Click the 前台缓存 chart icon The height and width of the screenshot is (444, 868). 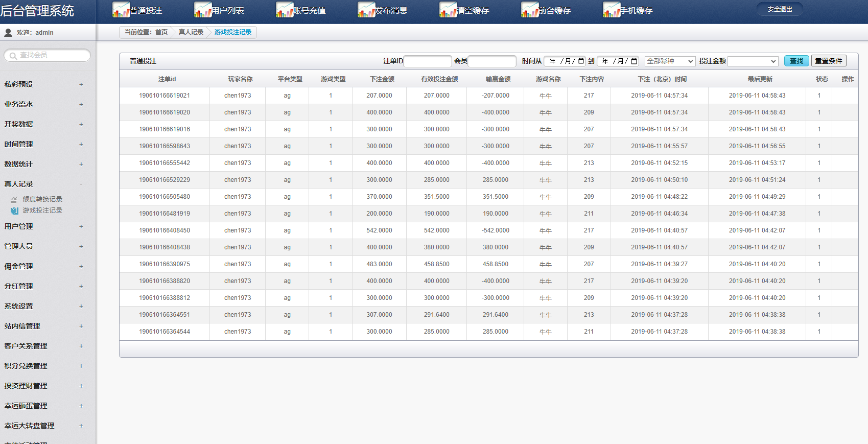530,10
